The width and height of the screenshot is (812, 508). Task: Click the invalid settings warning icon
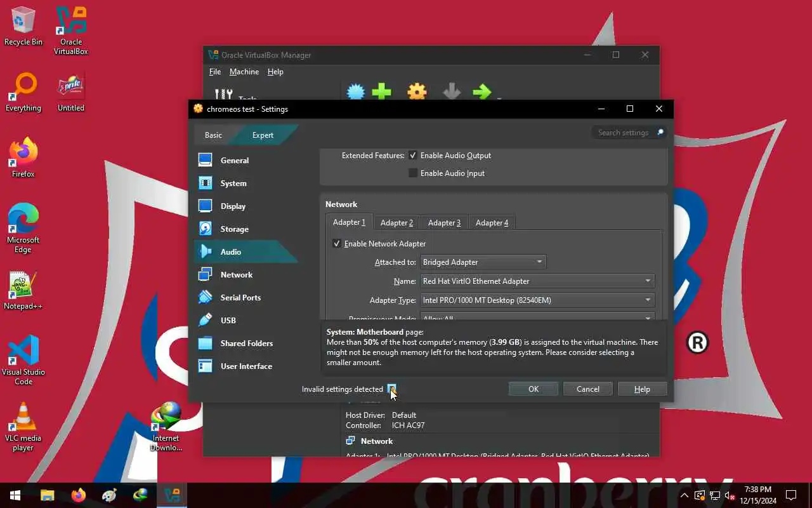click(391, 389)
